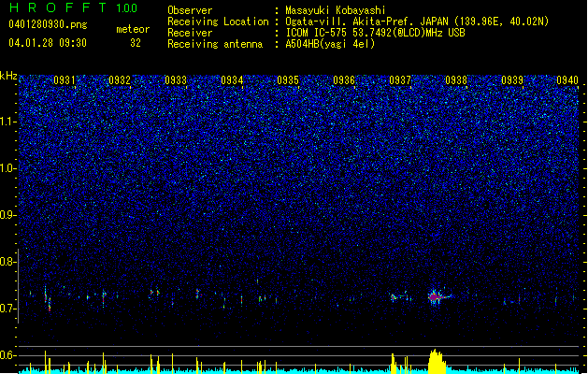The image size is (588, 374).
Task: Click the date stamp 04.01.28 09:30
Action: pyautogui.click(x=48, y=43)
